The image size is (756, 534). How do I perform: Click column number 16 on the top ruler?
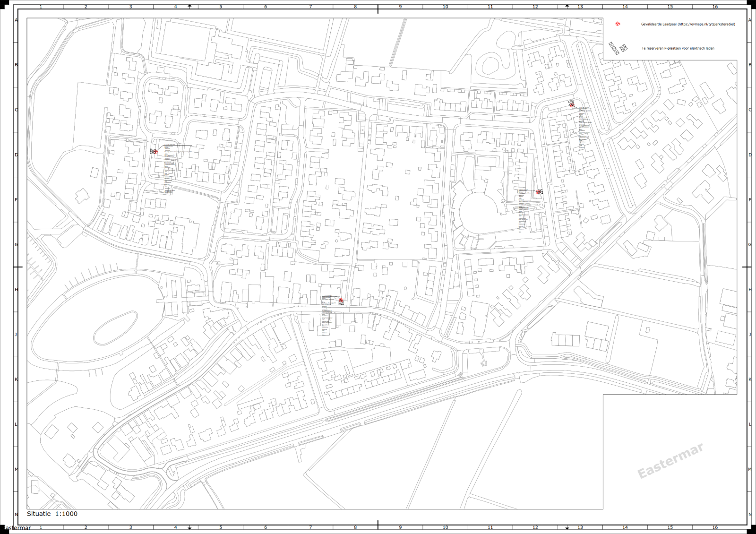(x=715, y=7)
